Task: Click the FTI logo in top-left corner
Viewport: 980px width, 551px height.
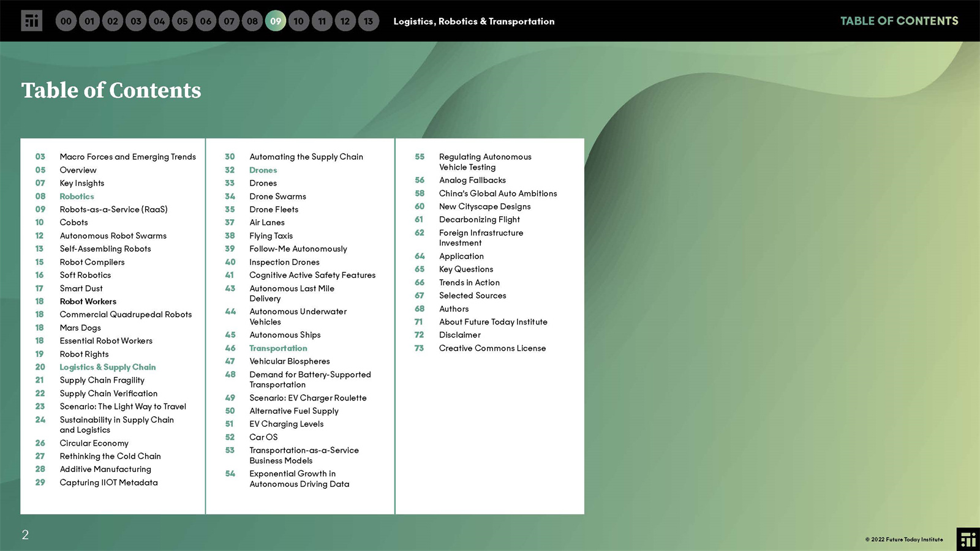Action: 31,21
